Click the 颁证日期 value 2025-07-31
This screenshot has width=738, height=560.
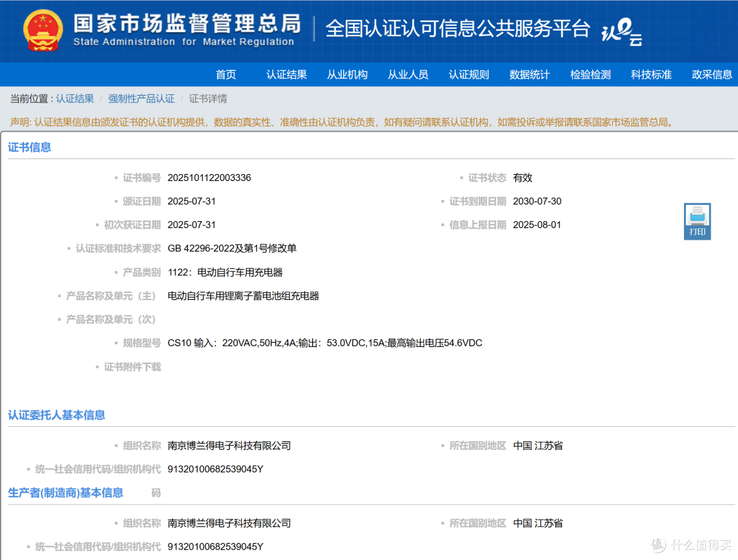[191, 201]
